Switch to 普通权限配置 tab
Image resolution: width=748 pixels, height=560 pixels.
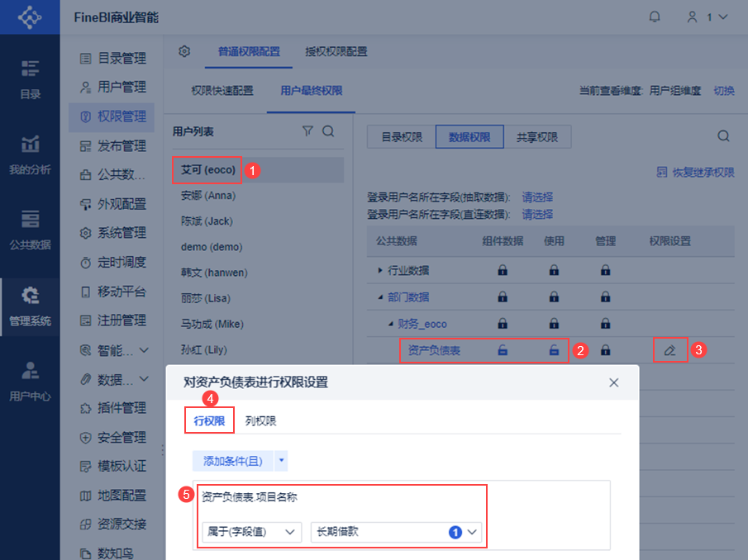pyautogui.click(x=249, y=51)
